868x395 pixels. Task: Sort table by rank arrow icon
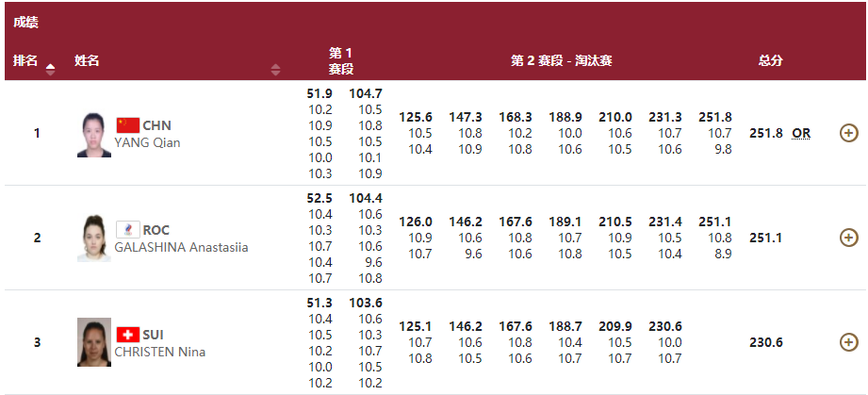pyautogui.click(x=50, y=68)
